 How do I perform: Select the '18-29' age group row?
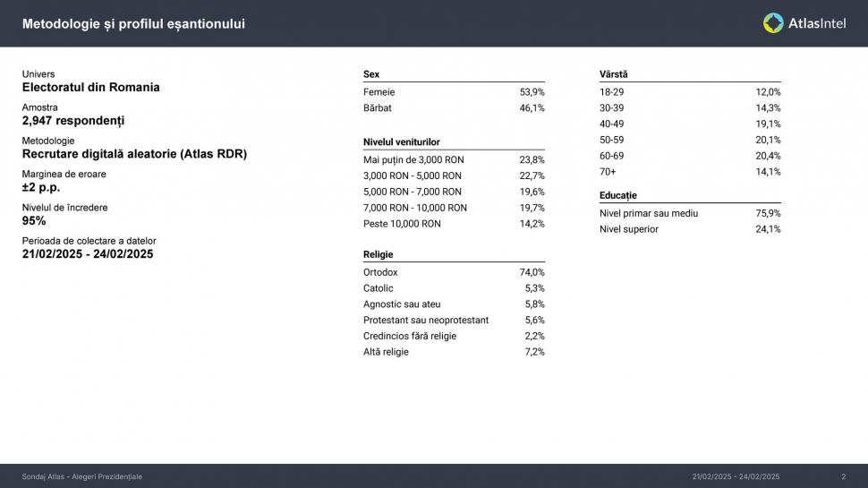[x=613, y=92]
